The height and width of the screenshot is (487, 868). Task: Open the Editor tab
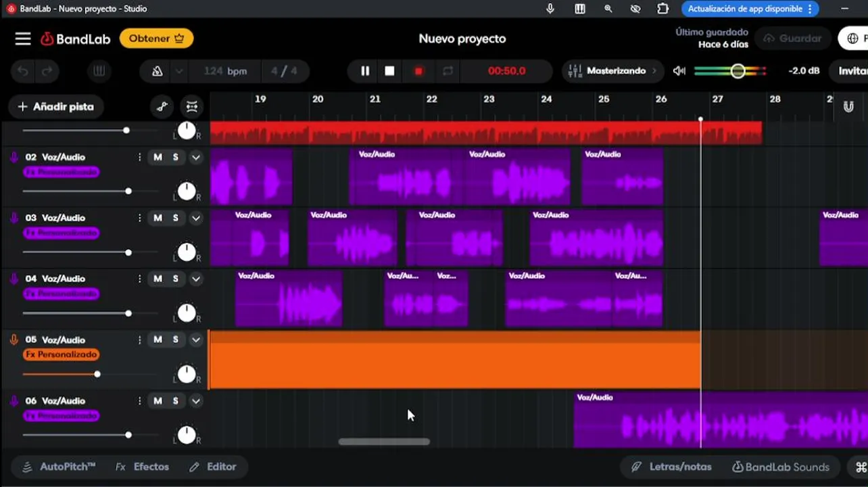[213, 467]
